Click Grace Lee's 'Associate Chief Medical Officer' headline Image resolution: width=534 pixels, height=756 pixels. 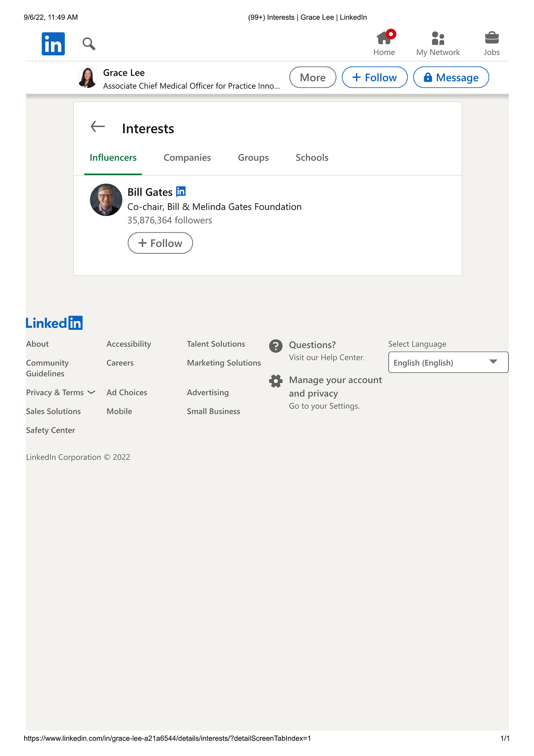[x=191, y=86]
